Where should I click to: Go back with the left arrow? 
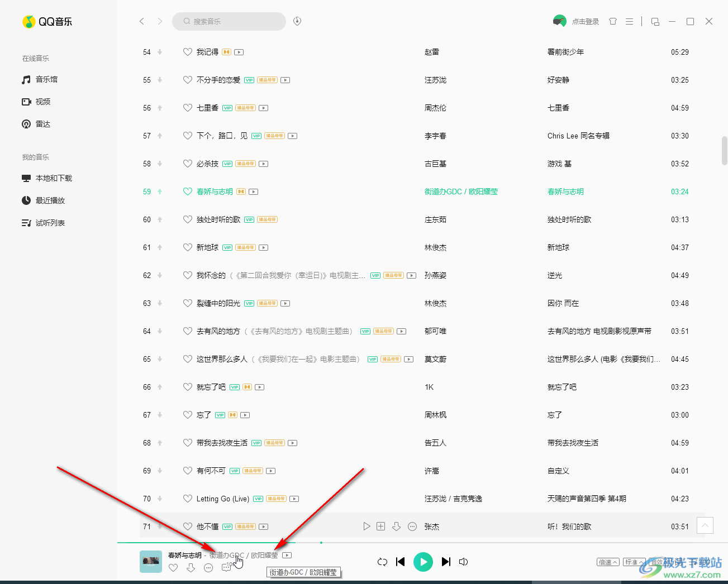[x=142, y=21]
